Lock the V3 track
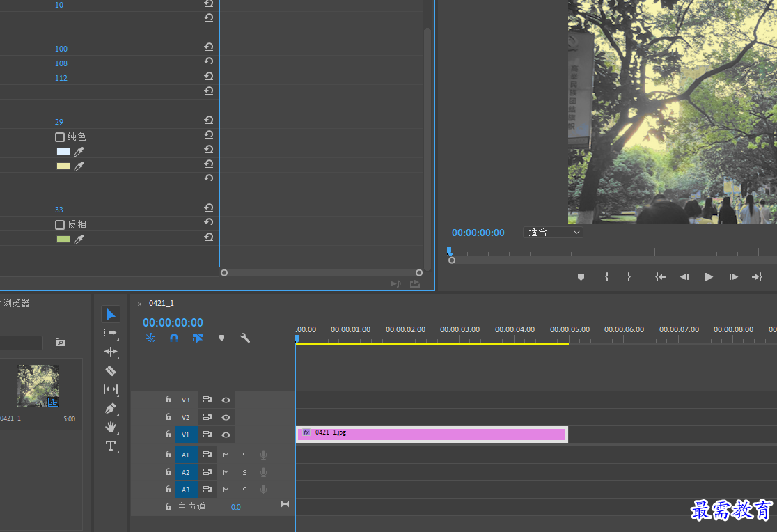 168,400
